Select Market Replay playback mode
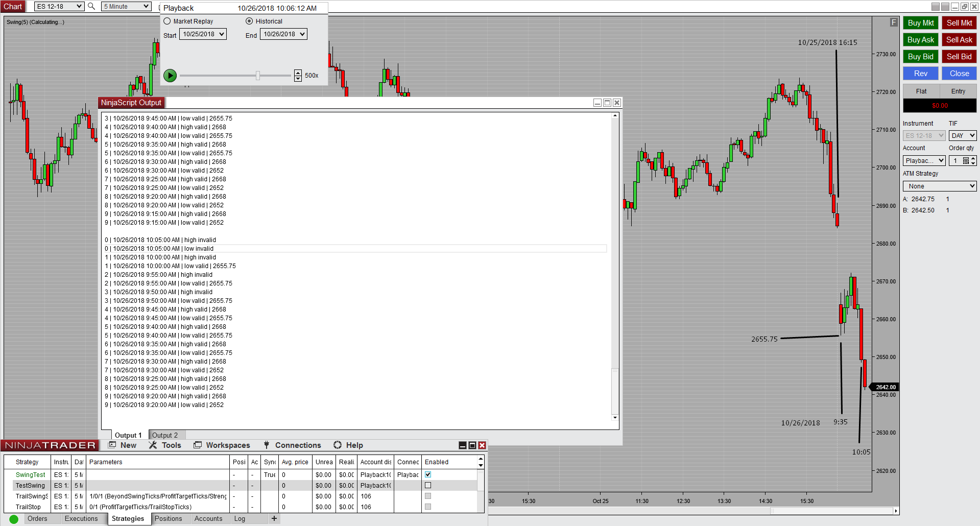The height and width of the screenshot is (526, 980). pos(167,21)
